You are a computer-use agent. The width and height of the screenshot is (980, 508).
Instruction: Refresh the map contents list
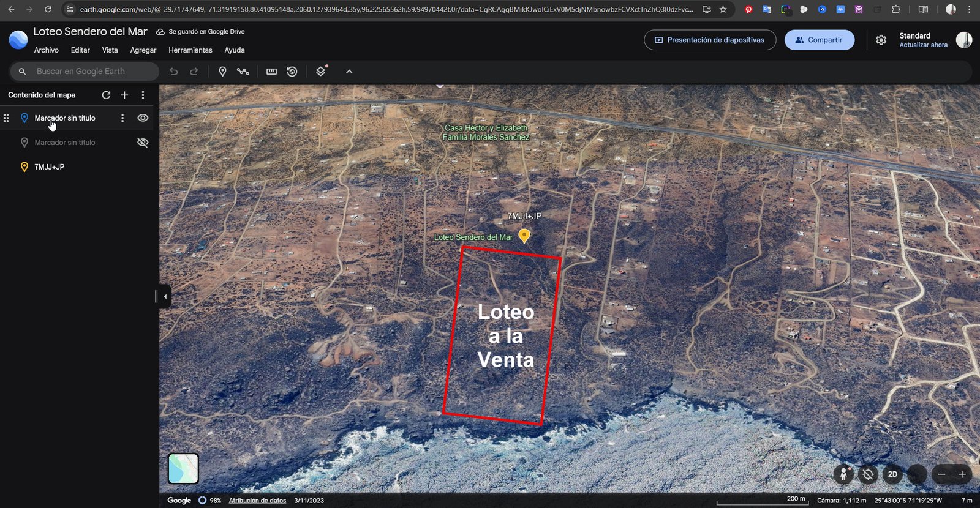click(106, 95)
